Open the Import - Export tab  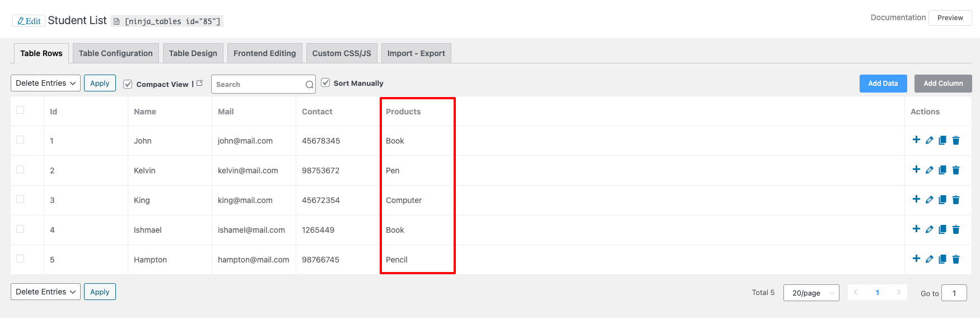pos(416,53)
